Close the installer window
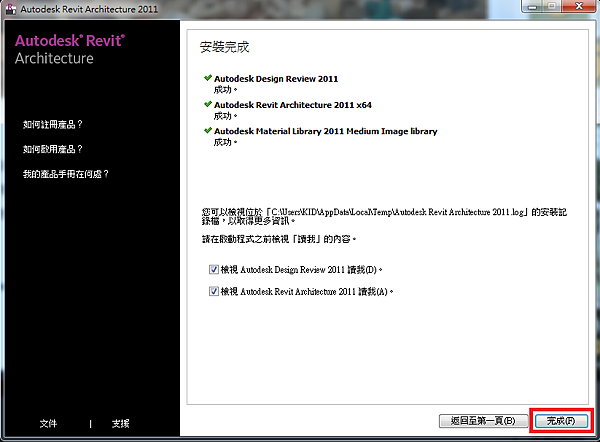The width and height of the screenshot is (600, 442). (x=579, y=6)
